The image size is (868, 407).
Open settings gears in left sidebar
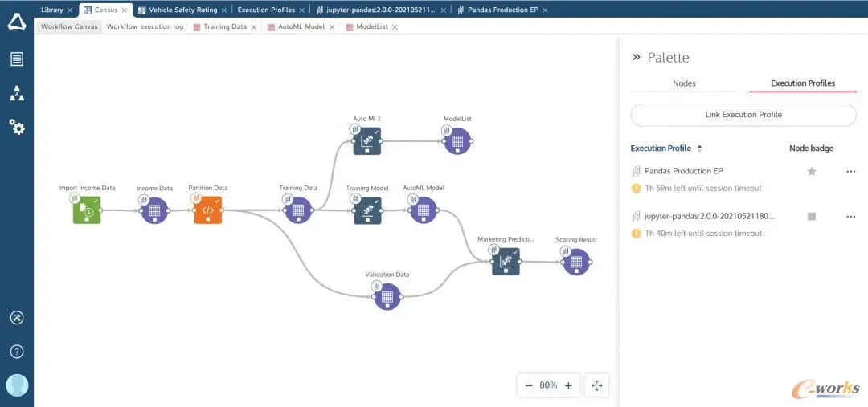(17, 128)
